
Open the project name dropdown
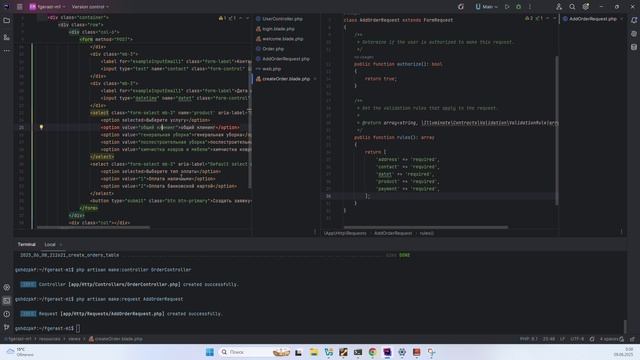click(47, 7)
